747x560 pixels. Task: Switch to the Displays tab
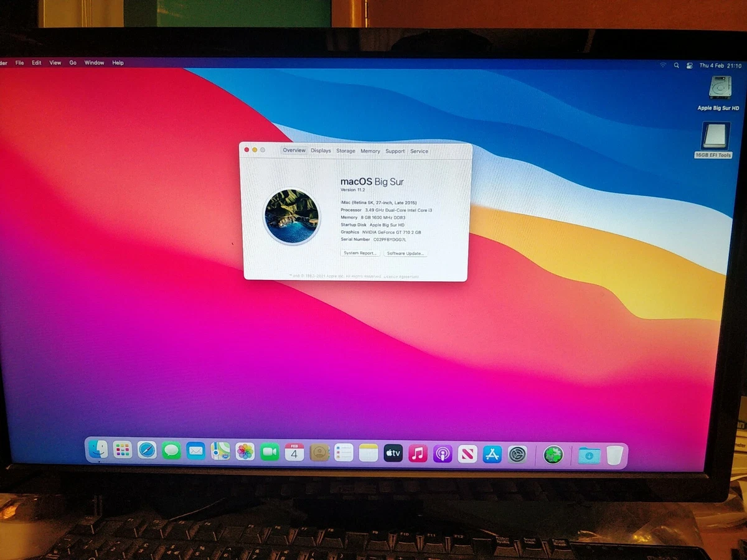[x=321, y=151]
